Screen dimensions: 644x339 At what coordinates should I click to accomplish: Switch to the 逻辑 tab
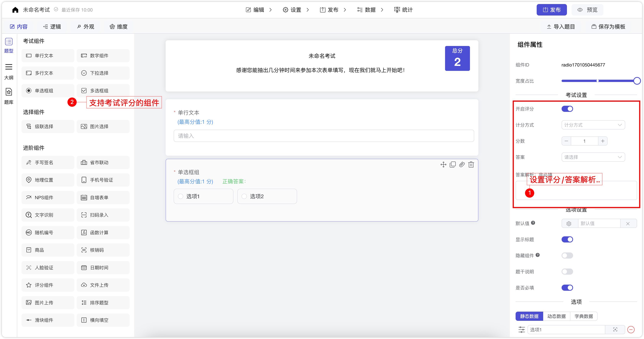coord(52,26)
